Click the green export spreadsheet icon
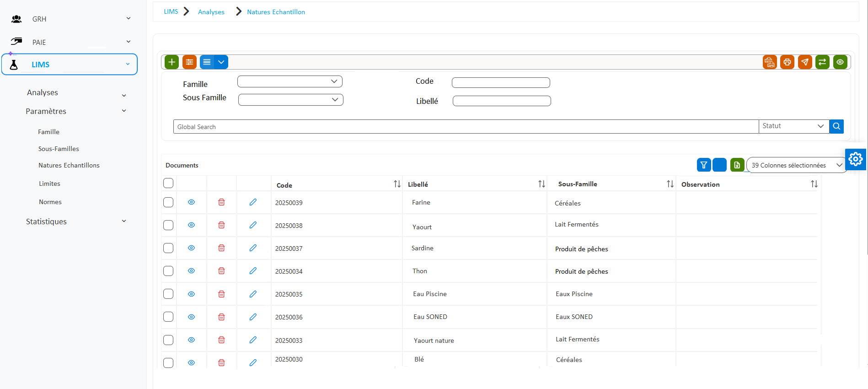Image resolution: width=868 pixels, height=389 pixels. 737,165
